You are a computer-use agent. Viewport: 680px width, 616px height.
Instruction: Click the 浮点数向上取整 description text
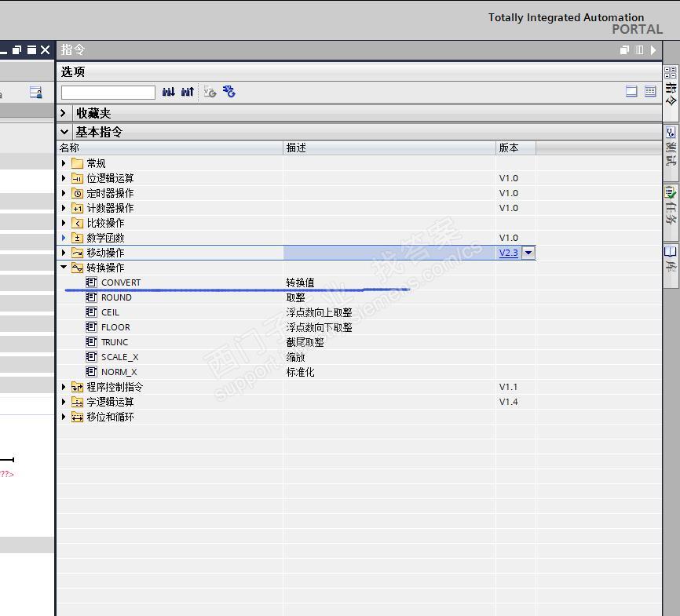pos(319,312)
